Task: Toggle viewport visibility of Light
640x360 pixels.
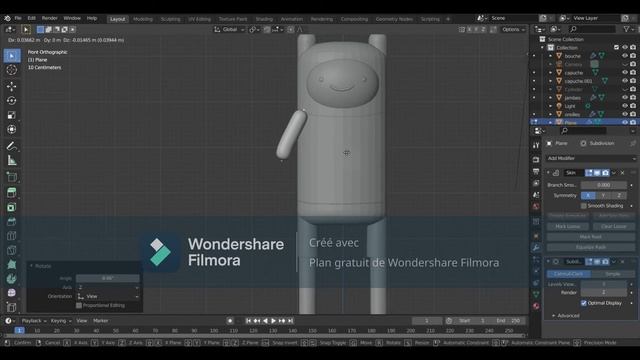Action: click(x=624, y=106)
